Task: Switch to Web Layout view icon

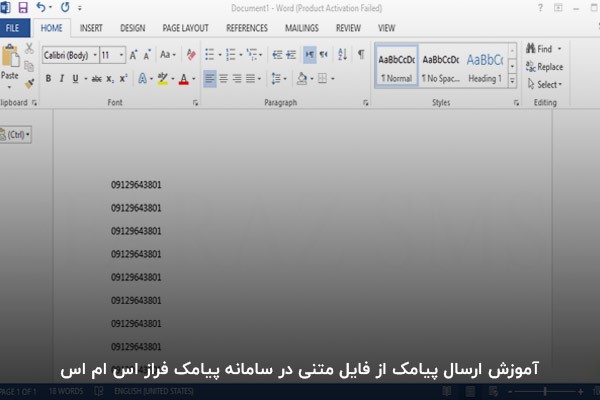Action: pos(493,391)
